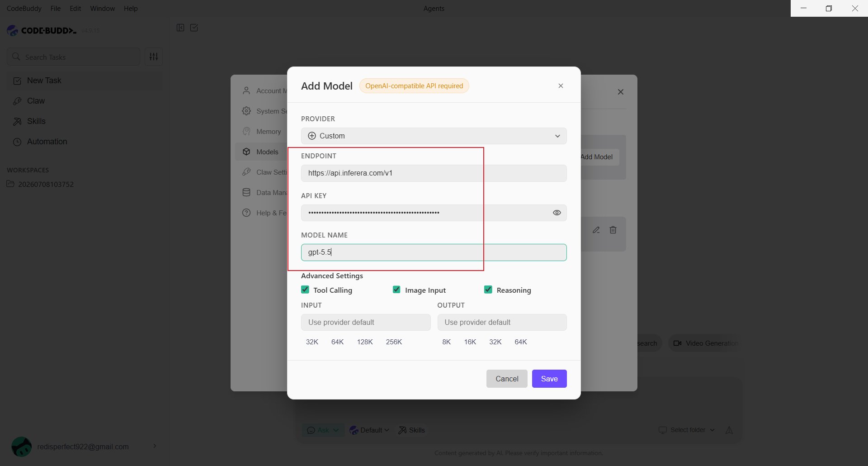Open workspace 20260708103752
Image resolution: width=868 pixels, height=466 pixels.
[x=45, y=184]
